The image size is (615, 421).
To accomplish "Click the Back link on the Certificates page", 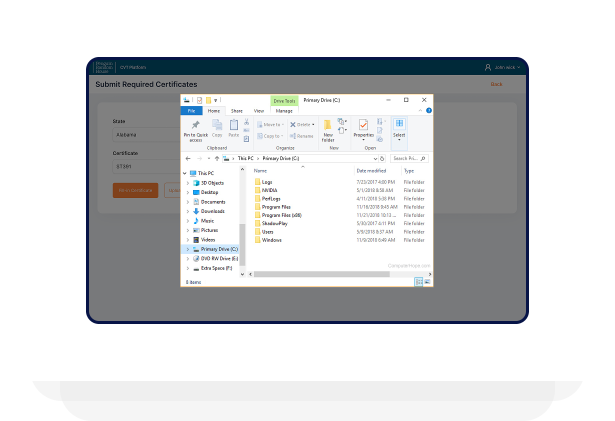I will (x=496, y=84).
